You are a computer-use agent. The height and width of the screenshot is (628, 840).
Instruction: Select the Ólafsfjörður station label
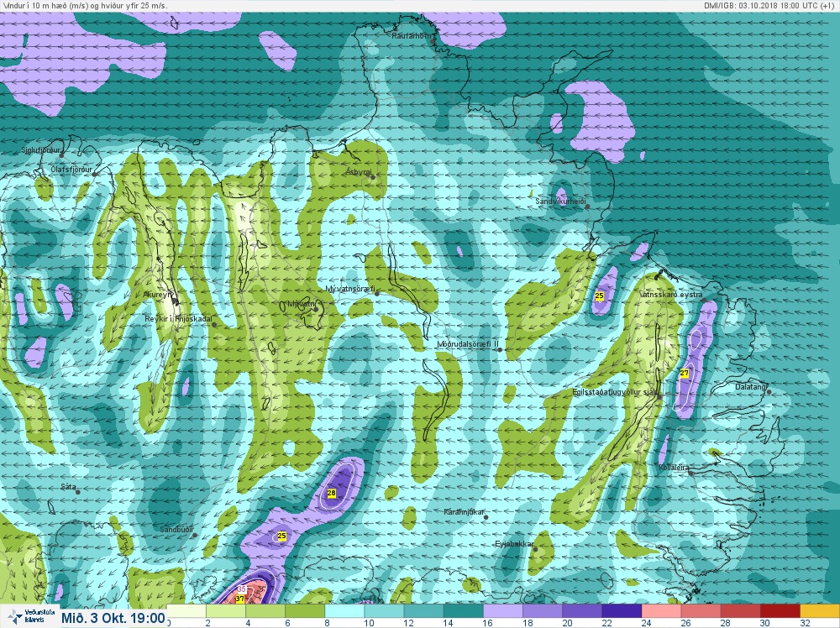pos(71,170)
